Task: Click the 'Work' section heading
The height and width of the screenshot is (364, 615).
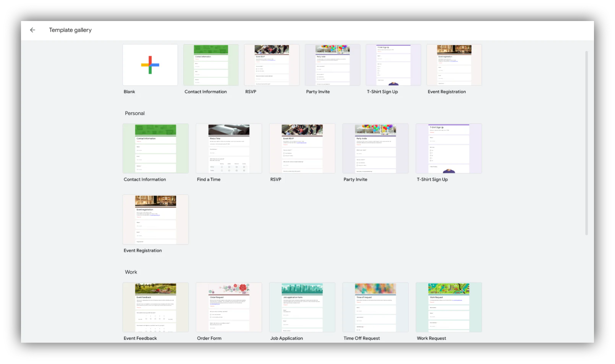Action: (131, 272)
